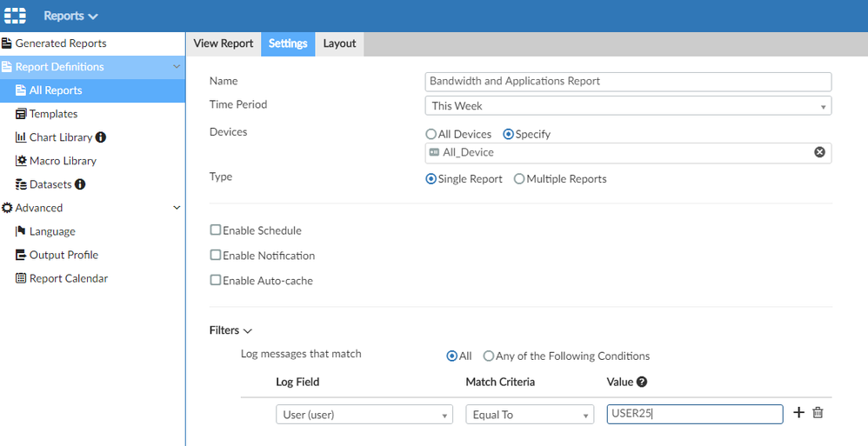Switch to the View Report tab

coord(224,43)
